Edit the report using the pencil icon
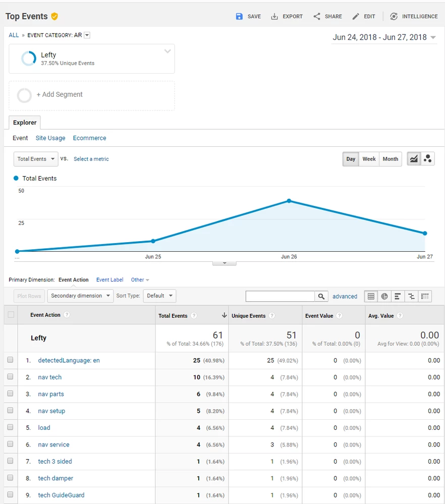Screen dimensions: 445x504 tap(356, 16)
